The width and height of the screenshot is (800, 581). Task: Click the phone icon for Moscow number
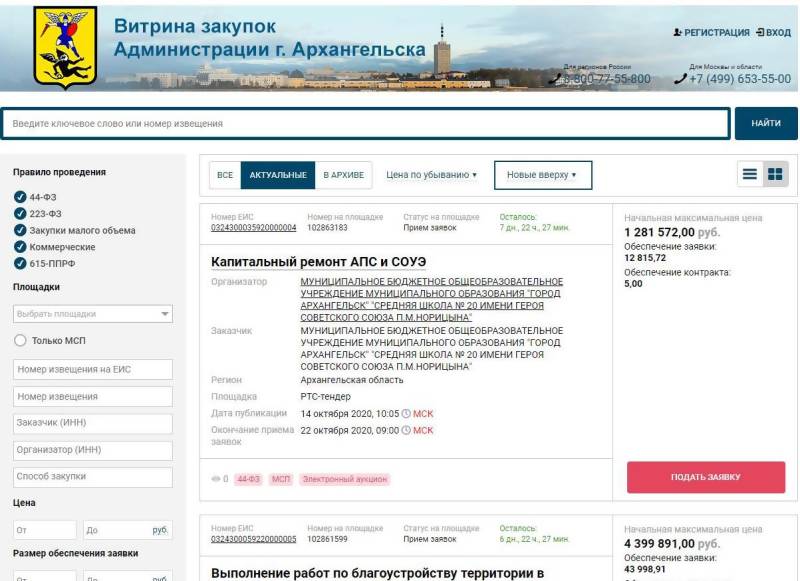click(x=680, y=79)
